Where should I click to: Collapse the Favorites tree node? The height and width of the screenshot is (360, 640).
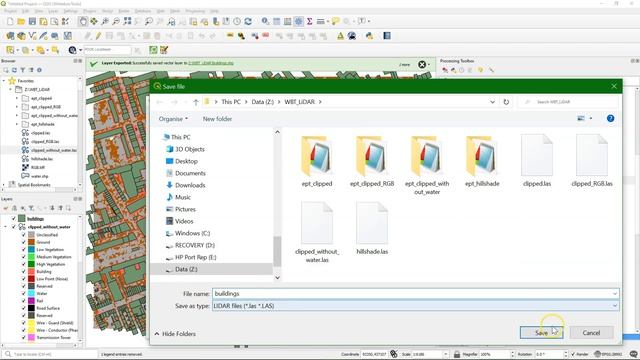pyautogui.click(x=4, y=81)
